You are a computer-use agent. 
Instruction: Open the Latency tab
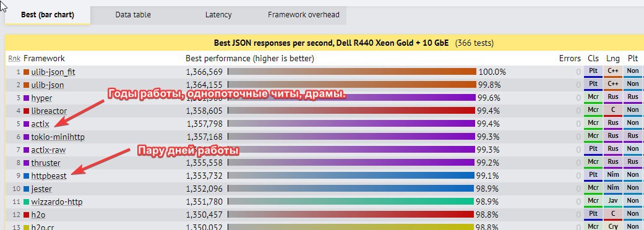tap(218, 15)
